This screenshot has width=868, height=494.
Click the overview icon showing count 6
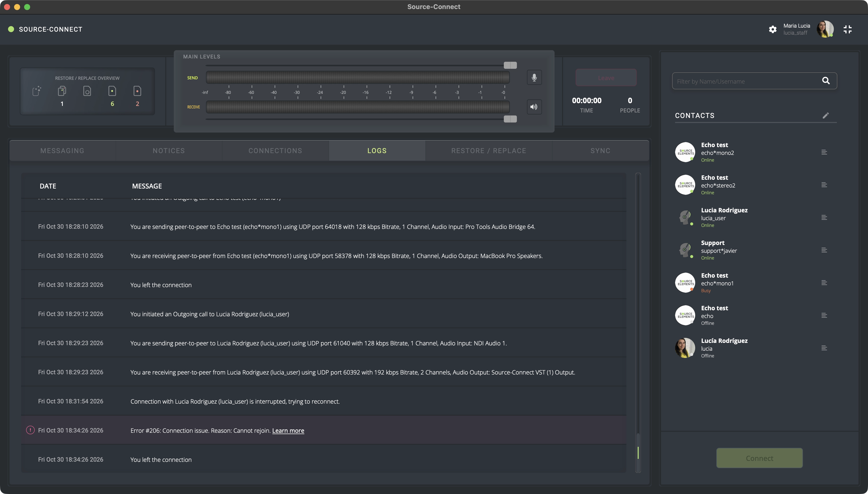click(112, 91)
